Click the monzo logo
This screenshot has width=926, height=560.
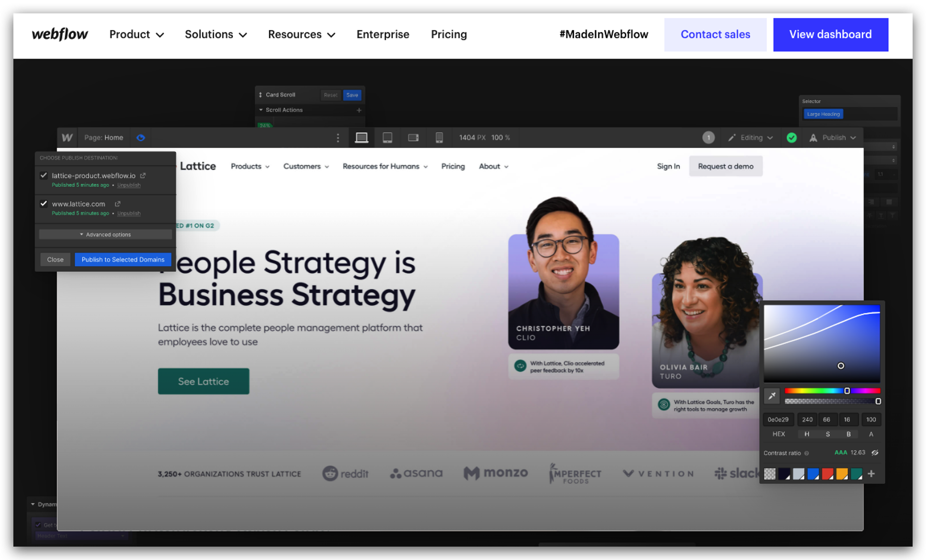point(495,473)
